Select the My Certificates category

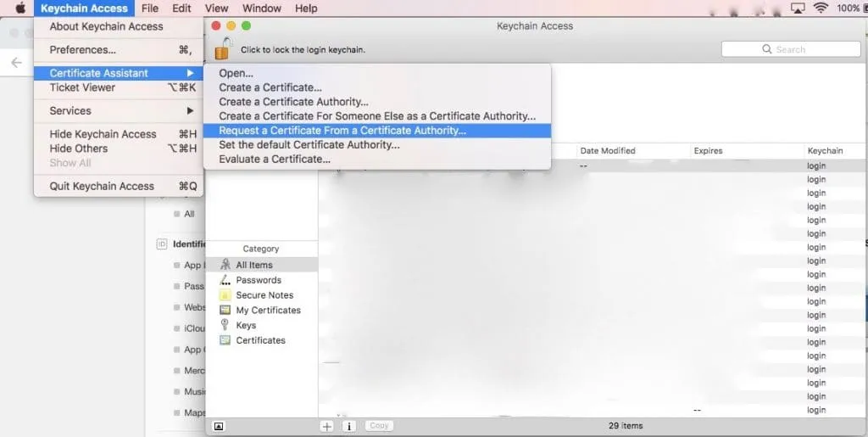click(262, 310)
